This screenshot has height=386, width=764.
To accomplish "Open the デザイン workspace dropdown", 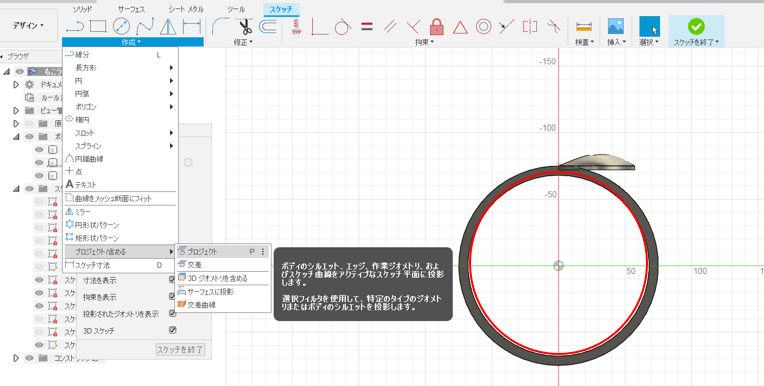I will pos(28,25).
